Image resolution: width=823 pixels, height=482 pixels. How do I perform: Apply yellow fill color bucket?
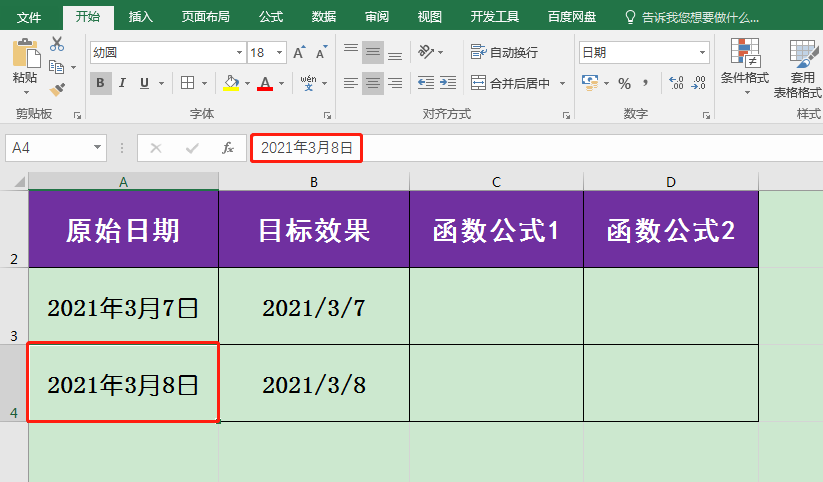tap(231, 83)
